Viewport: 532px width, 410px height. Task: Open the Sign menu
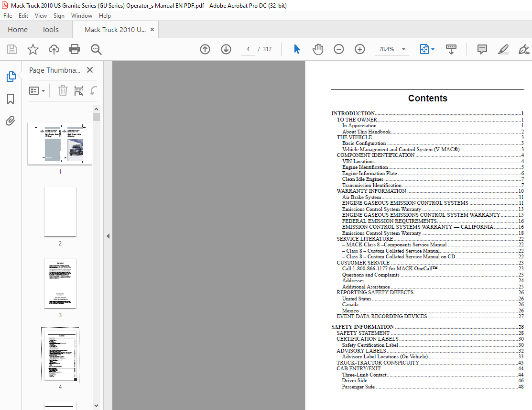coord(59,16)
